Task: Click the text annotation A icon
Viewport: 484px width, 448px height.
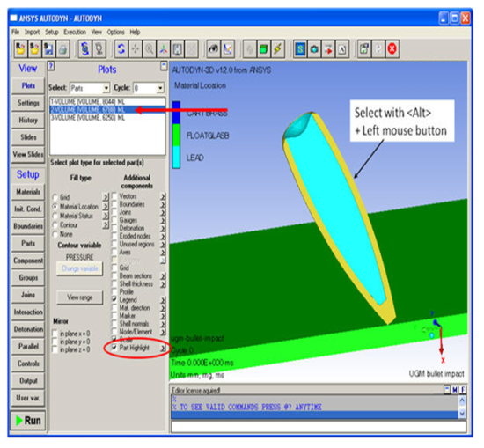Action: (x=342, y=48)
